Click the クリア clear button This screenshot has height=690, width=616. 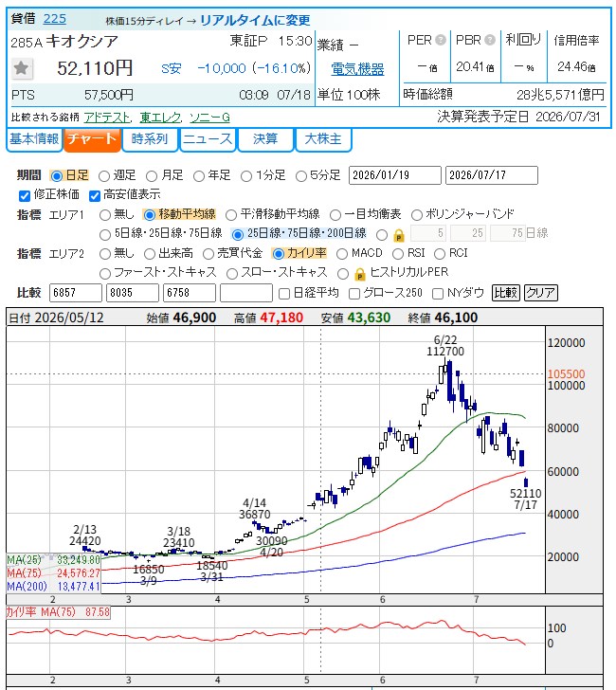[541, 293]
